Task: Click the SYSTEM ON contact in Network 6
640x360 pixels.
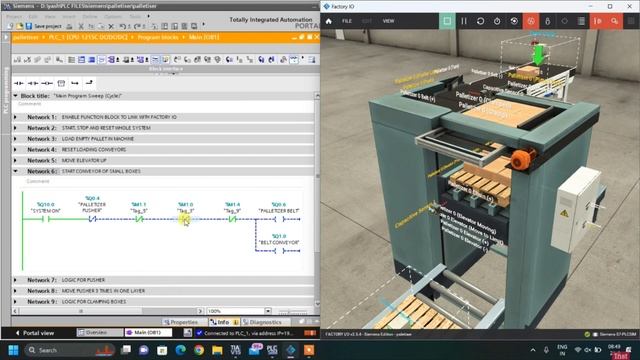Action: [46, 219]
